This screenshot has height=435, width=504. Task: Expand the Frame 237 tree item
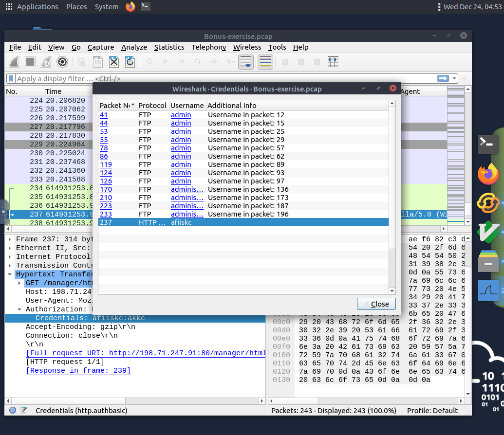tap(10, 239)
